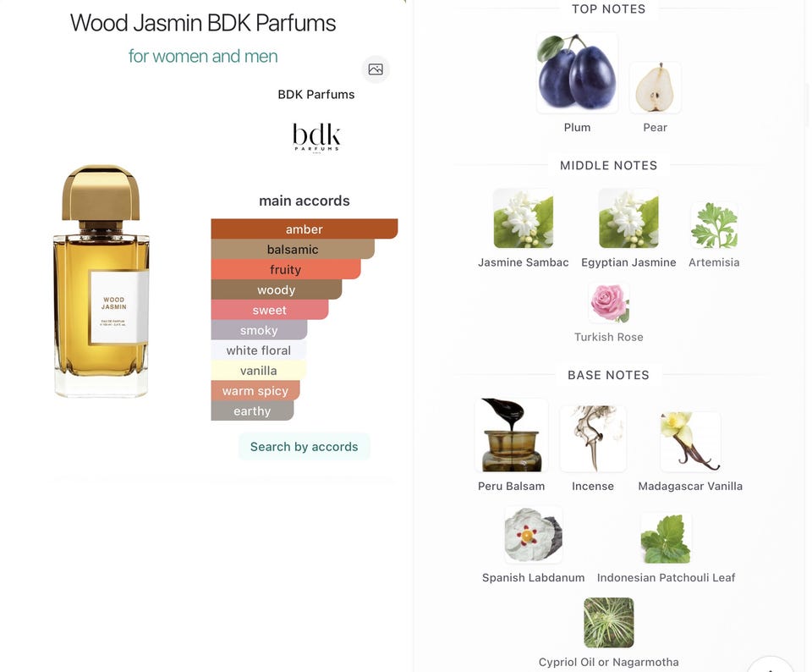This screenshot has width=812, height=672.
Task: Select the Indonesian Patchouli Leaf icon
Action: [666, 538]
